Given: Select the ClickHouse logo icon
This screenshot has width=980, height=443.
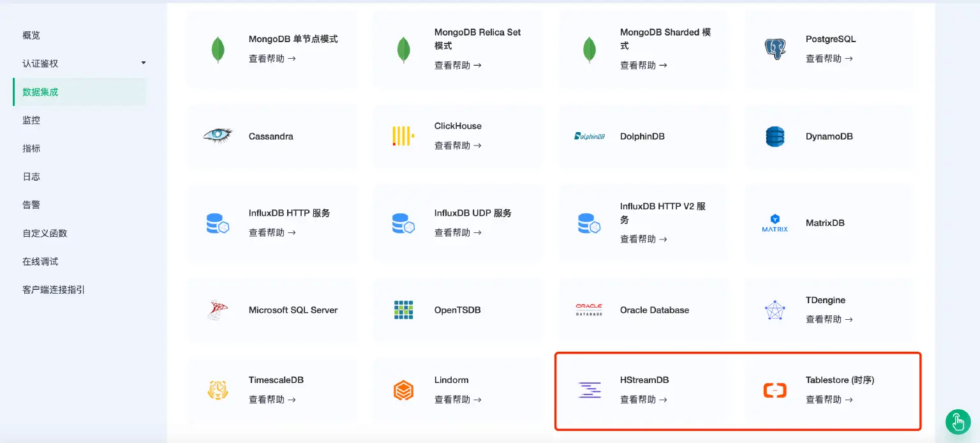Looking at the screenshot, I should coord(403,135).
